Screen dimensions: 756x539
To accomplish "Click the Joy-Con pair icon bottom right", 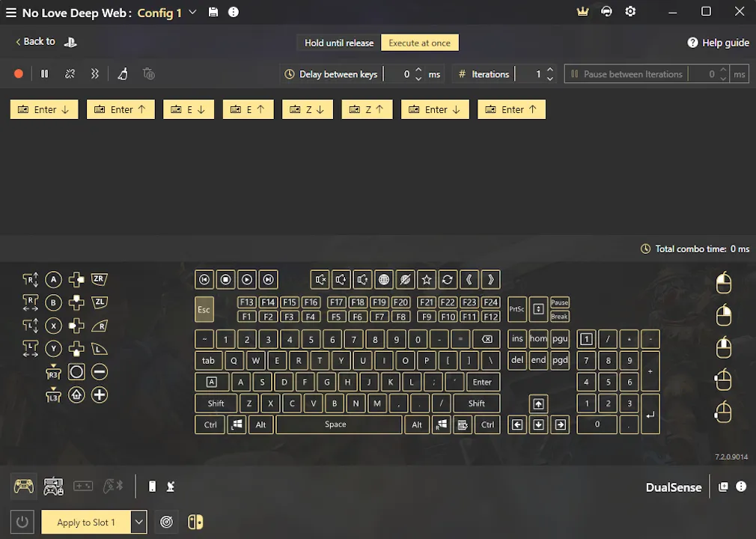I will tap(195, 522).
